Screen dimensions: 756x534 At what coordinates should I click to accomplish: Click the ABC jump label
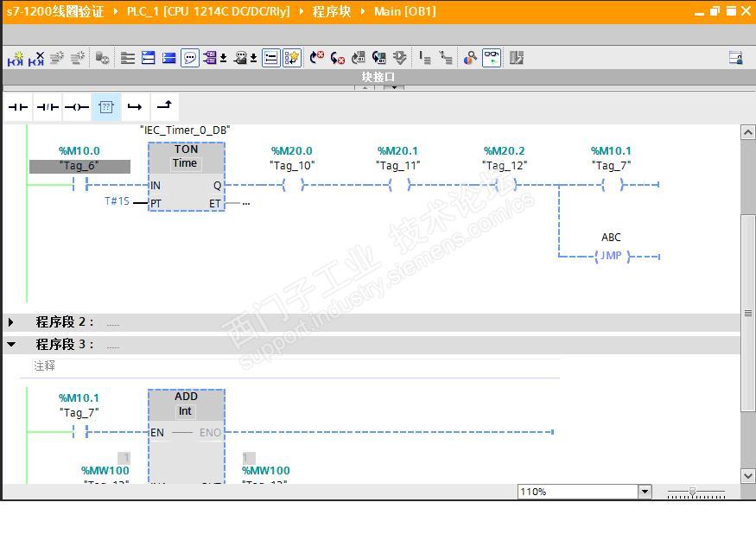(611, 238)
